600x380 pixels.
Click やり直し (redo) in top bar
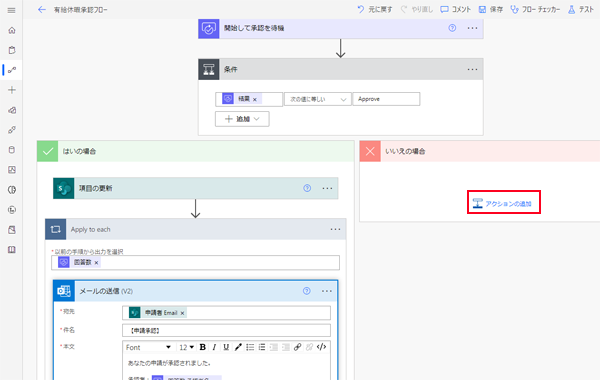(416, 10)
